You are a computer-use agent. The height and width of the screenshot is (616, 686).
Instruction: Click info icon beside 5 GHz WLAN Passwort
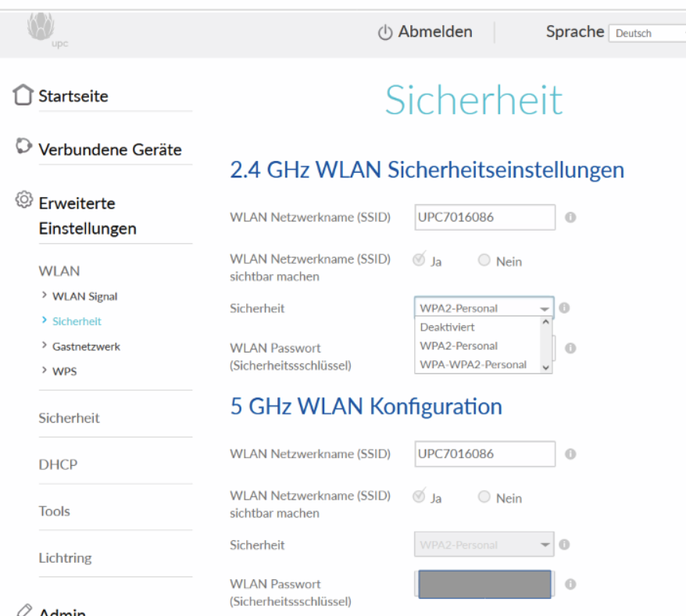click(x=570, y=584)
